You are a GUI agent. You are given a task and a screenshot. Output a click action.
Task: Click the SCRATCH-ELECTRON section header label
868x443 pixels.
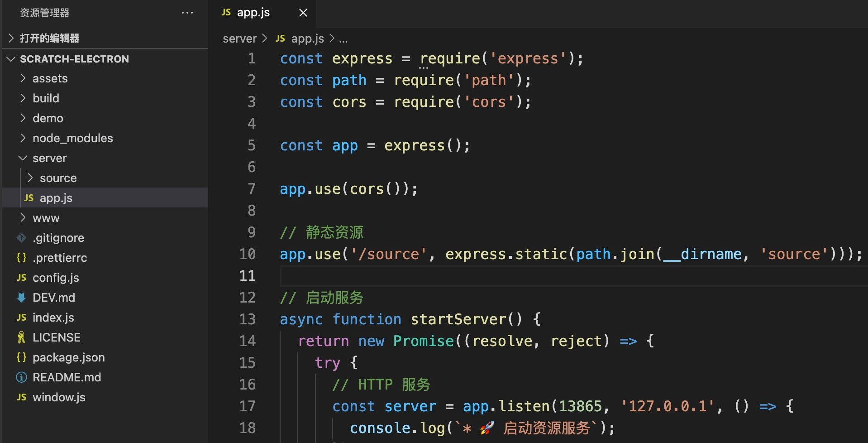(74, 59)
